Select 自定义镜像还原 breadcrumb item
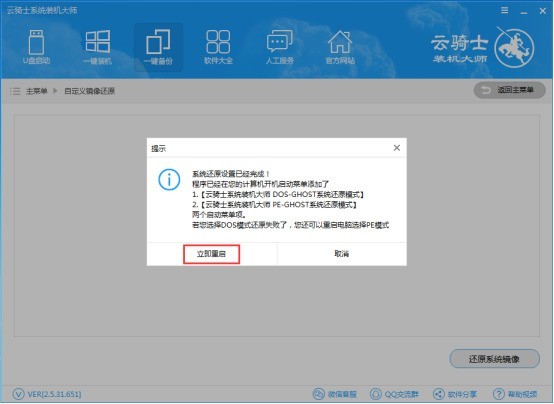Screen dimensions: 554x404 point(89,91)
